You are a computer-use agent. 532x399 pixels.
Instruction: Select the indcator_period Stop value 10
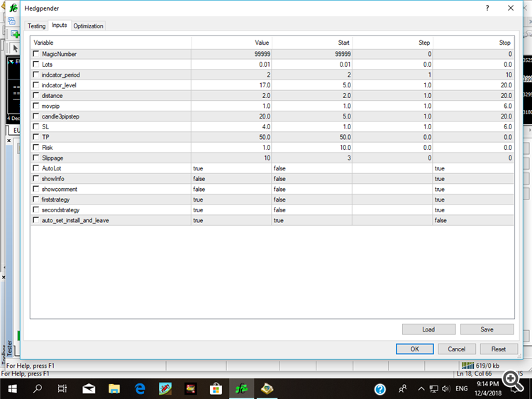(473, 75)
